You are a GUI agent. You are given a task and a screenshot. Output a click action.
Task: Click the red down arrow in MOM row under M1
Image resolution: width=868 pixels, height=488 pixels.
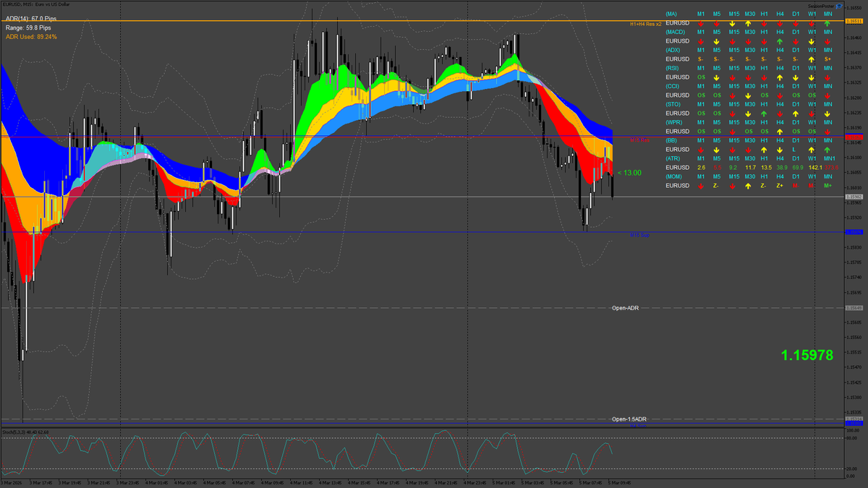pyautogui.click(x=700, y=185)
